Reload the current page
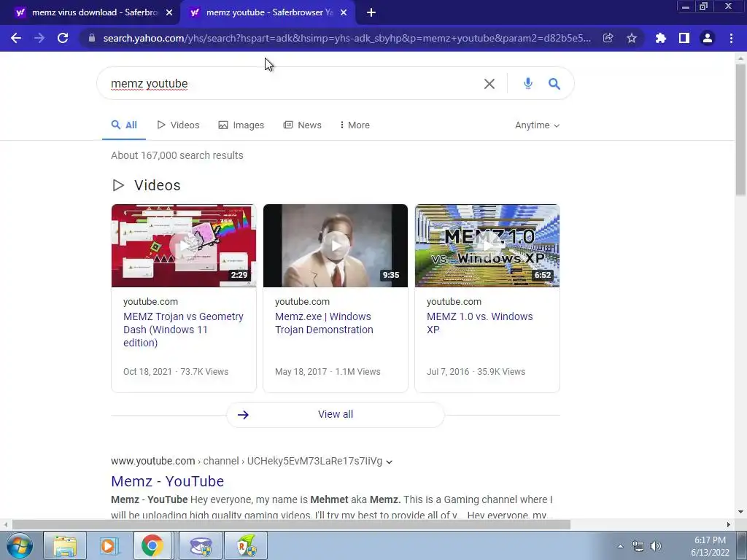This screenshot has width=747, height=560. [63, 38]
